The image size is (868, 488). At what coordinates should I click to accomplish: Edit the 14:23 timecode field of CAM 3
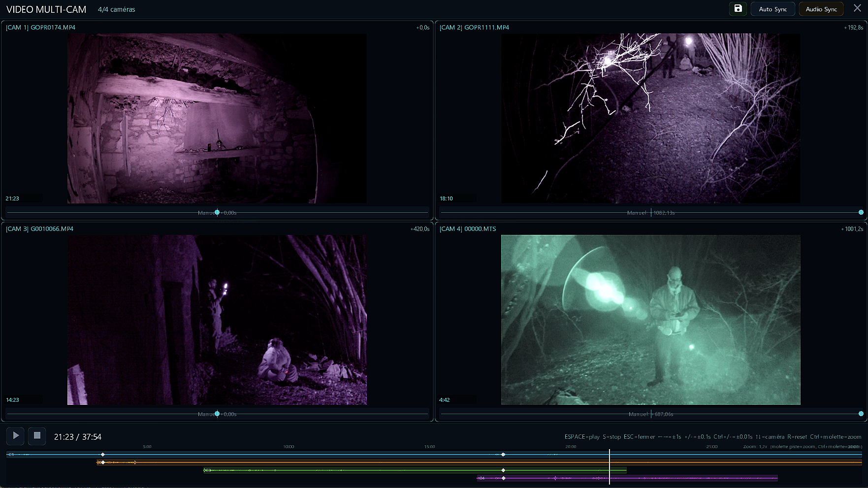point(24,399)
